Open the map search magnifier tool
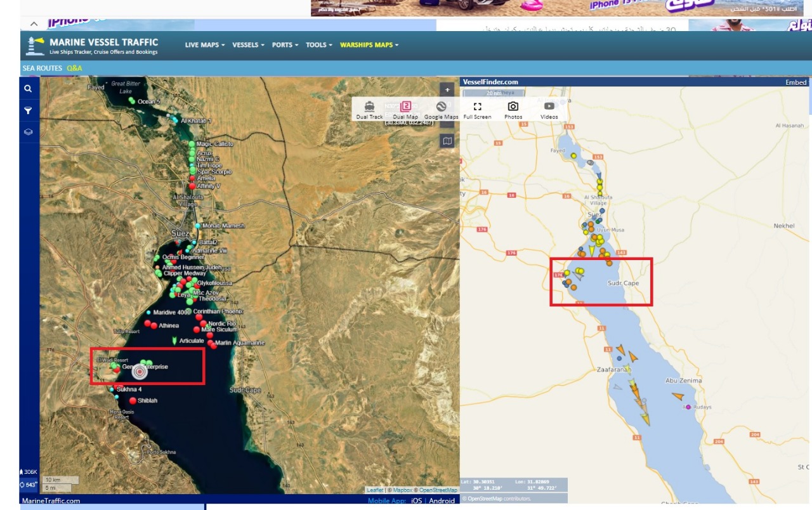The width and height of the screenshot is (812, 510). [x=28, y=89]
